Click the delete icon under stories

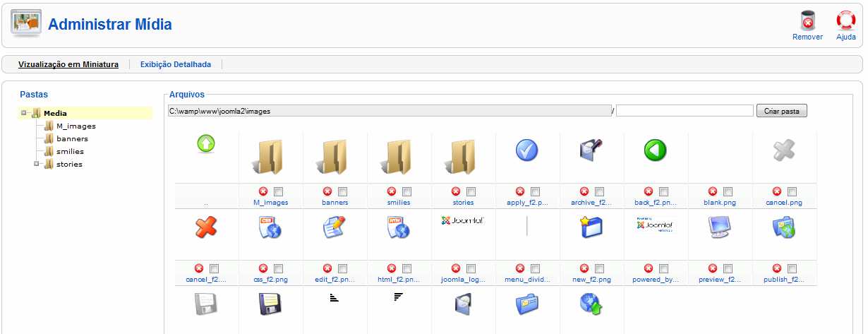tap(456, 191)
